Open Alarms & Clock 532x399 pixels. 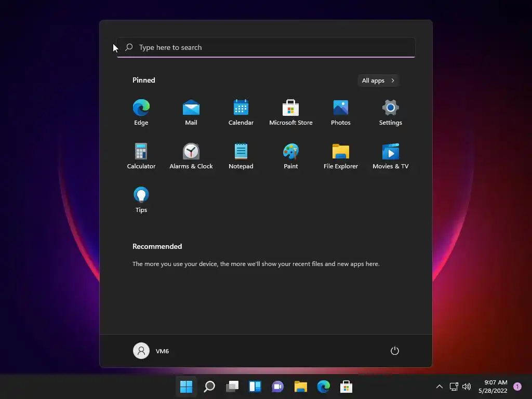click(191, 156)
